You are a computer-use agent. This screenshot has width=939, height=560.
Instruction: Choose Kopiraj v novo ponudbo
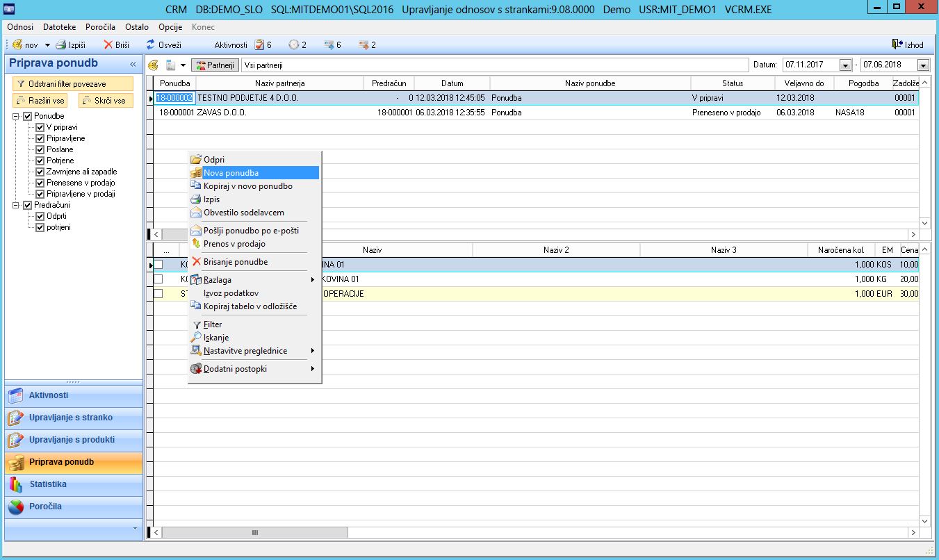(254, 186)
